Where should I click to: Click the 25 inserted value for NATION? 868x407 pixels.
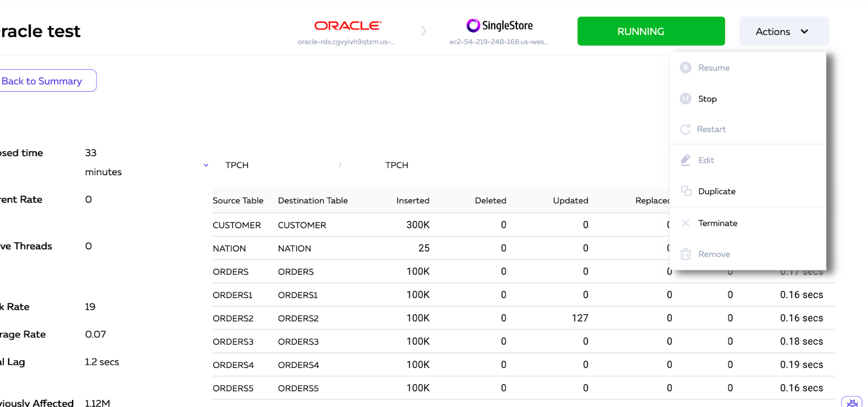[424, 248]
